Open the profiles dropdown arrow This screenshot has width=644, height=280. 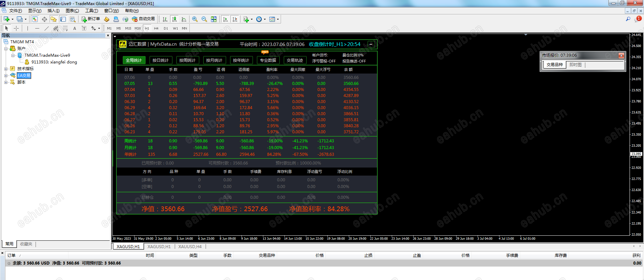point(25,19)
